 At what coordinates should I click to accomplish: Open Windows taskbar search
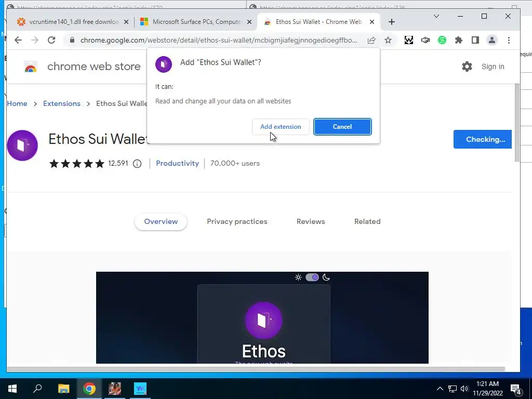(x=37, y=389)
